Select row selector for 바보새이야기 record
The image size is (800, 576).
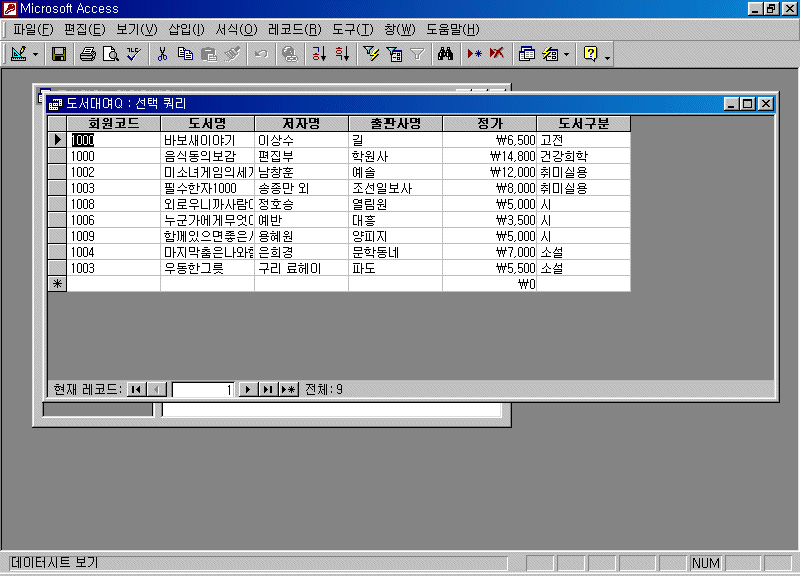pos(57,140)
